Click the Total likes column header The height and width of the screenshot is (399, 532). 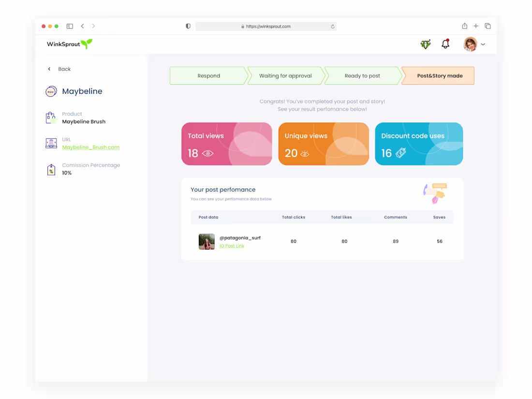341,217
